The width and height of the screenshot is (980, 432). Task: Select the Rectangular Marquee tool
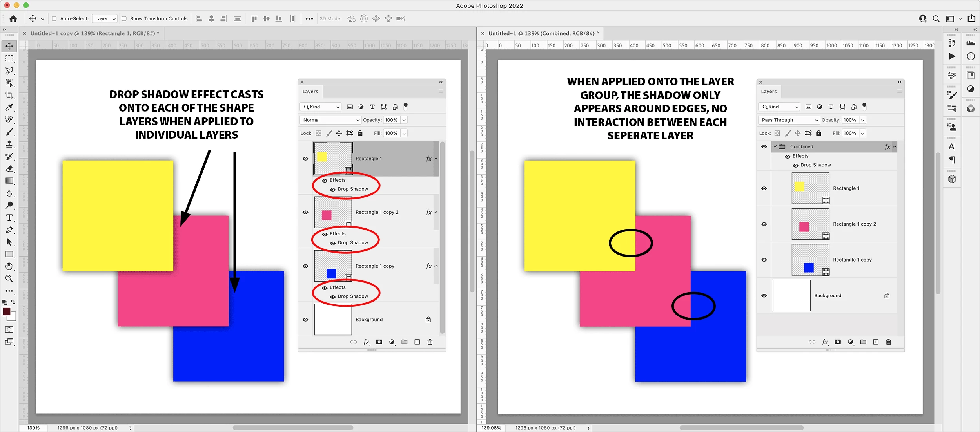click(x=9, y=58)
